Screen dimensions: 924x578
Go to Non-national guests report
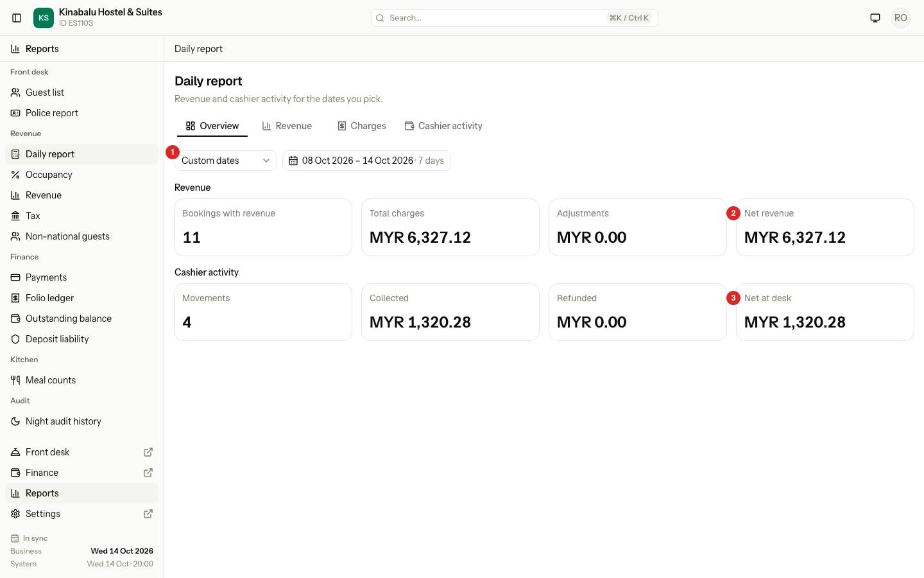point(82,236)
